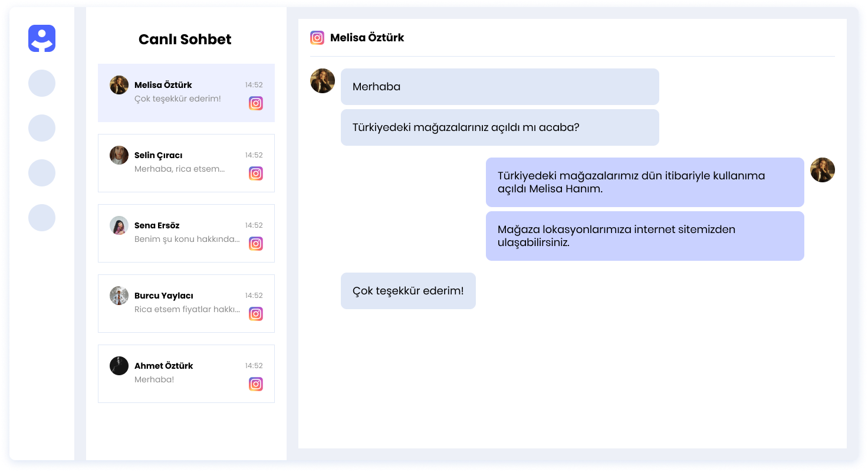This screenshot has height=472, width=868.
Task: Click Melisa Öztürk's avatar in the chat header area
Action: pyautogui.click(x=323, y=81)
